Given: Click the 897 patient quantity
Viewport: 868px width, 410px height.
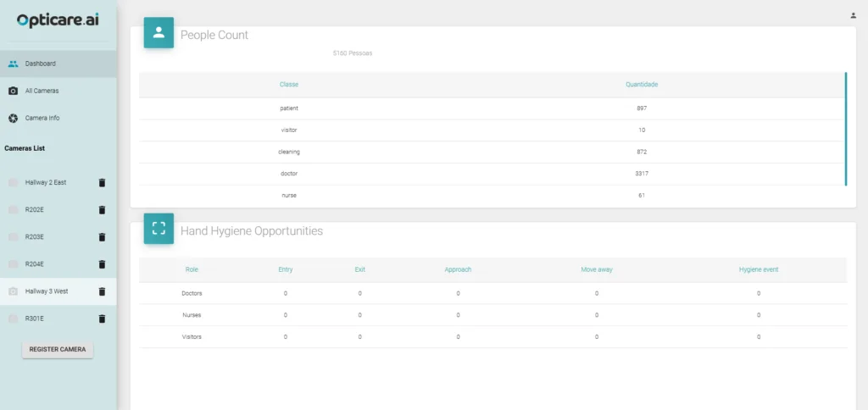Looking at the screenshot, I should (642, 108).
